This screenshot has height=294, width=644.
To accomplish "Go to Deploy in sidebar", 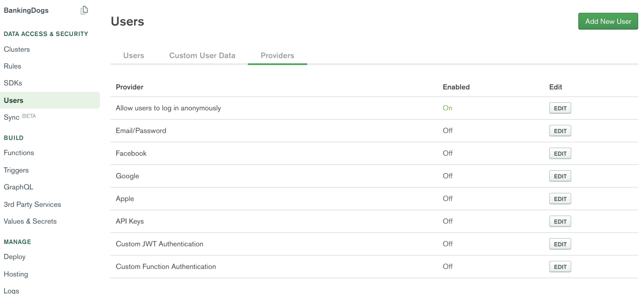I will (x=14, y=257).
